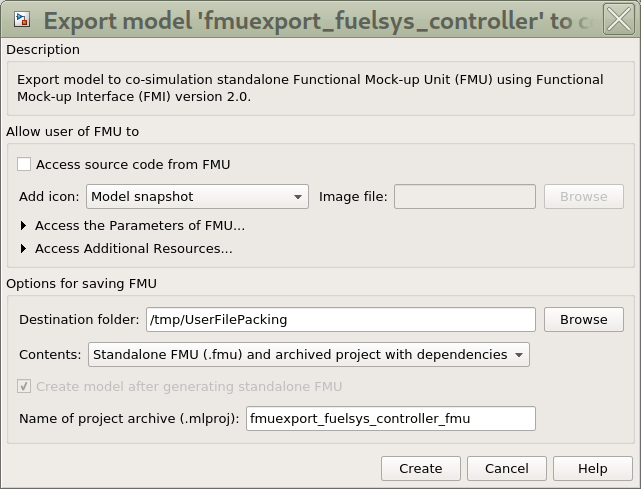Click the 'Destination folder:' label

point(79,320)
